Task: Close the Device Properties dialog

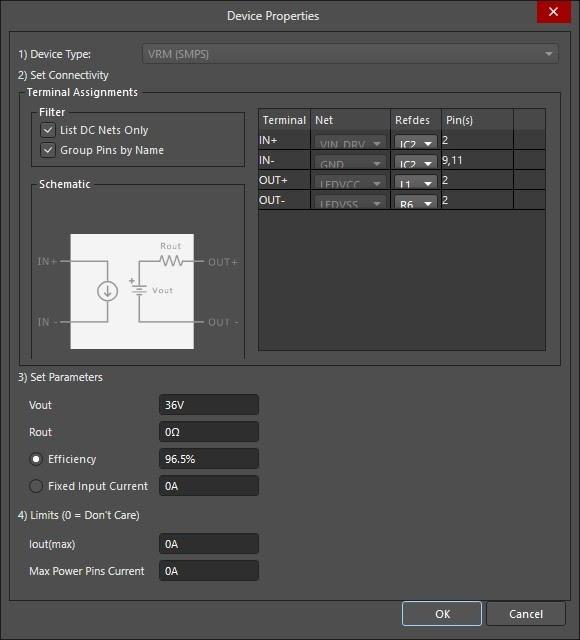Action: [x=553, y=12]
